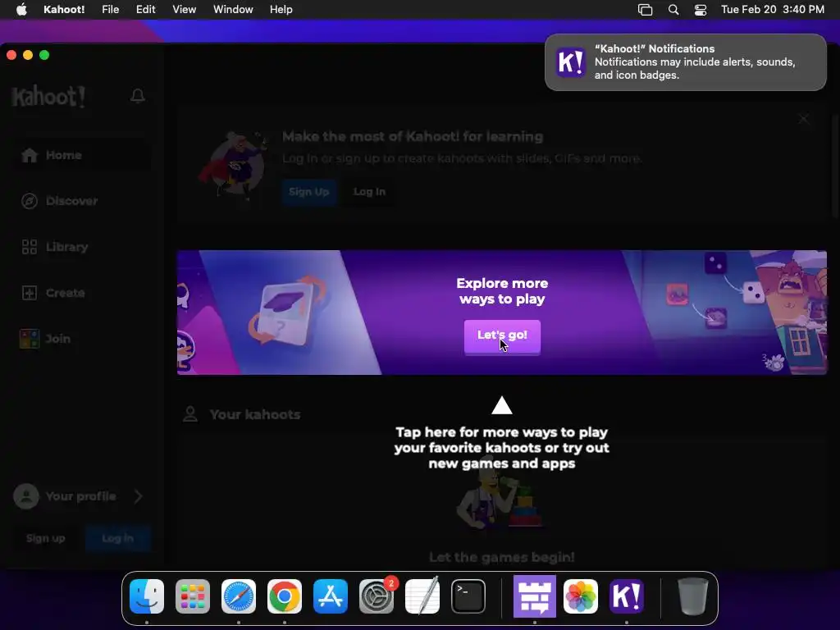Image resolution: width=840 pixels, height=630 pixels.
Task: Open the purple brick wall app in dock
Action: [x=535, y=596]
